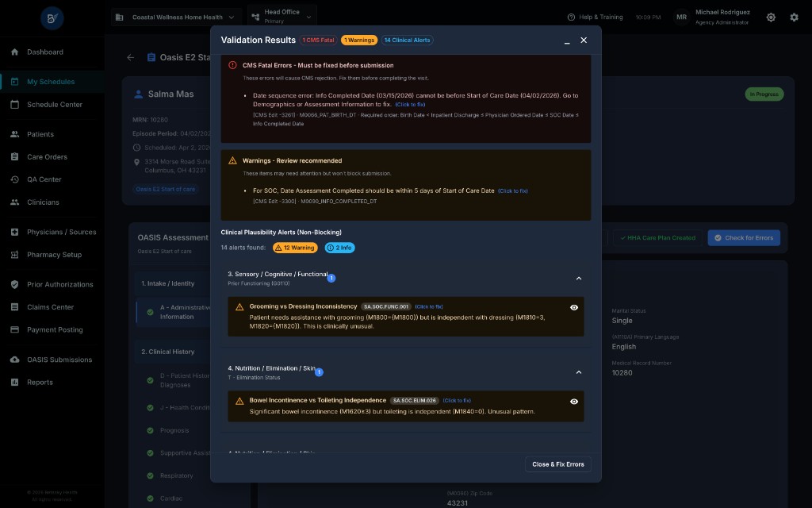Toggle the theme brightness icon in the header
The image size is (812, 508).
pos(771,17)
